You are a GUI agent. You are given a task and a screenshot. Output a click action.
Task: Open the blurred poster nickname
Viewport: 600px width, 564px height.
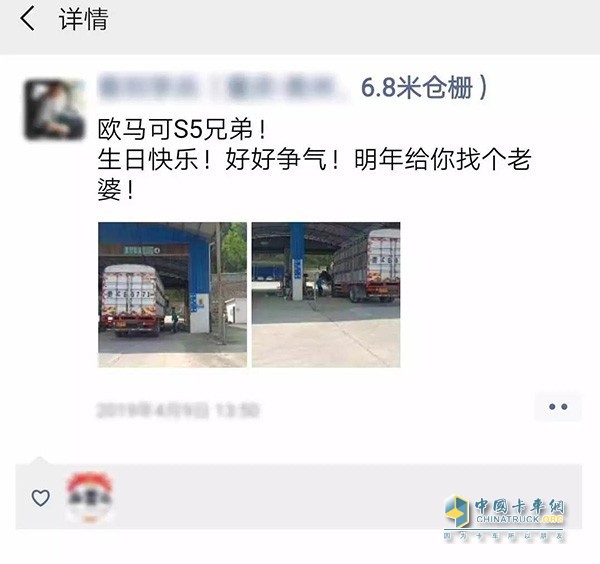223,88
